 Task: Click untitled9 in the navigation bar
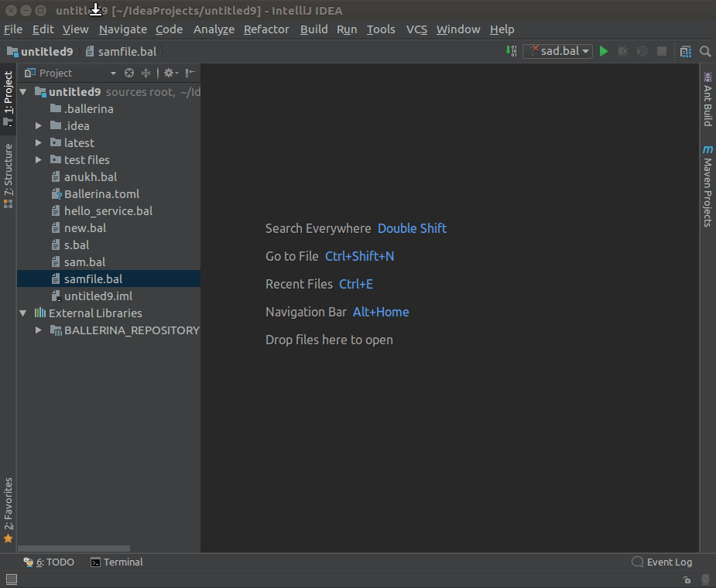pyautogui.click(x=40, y=52)
